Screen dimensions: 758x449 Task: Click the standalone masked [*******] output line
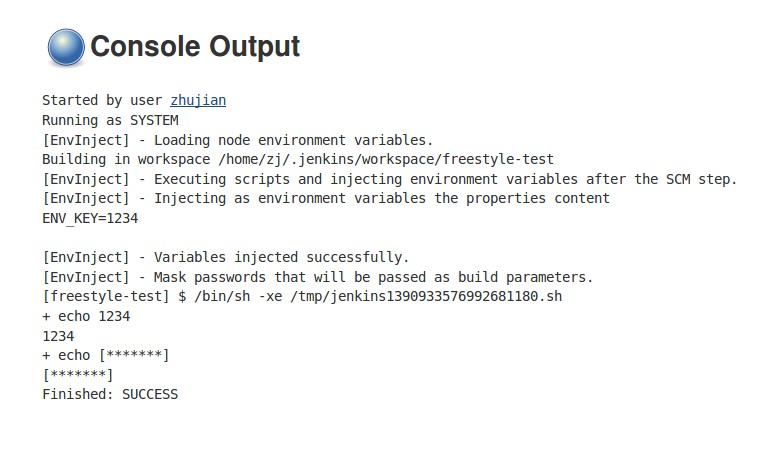tap(78, 374)
